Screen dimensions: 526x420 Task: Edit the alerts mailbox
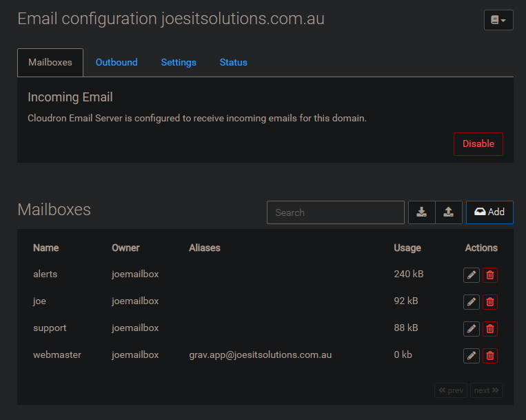(472, 275)
